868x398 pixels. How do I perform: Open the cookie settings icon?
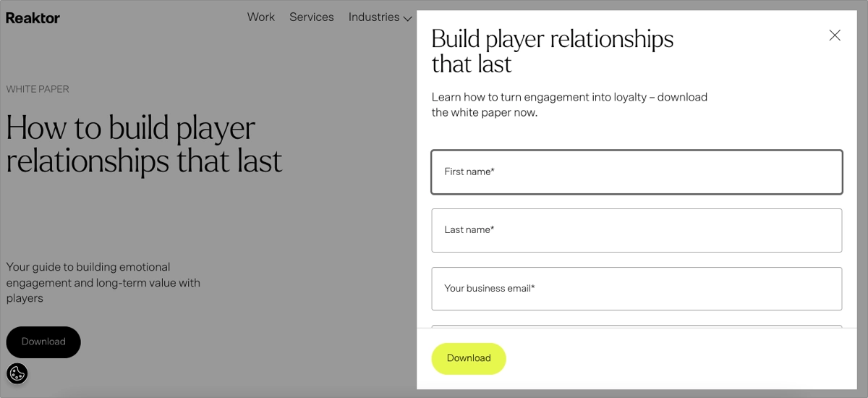(x=17, y=373)
